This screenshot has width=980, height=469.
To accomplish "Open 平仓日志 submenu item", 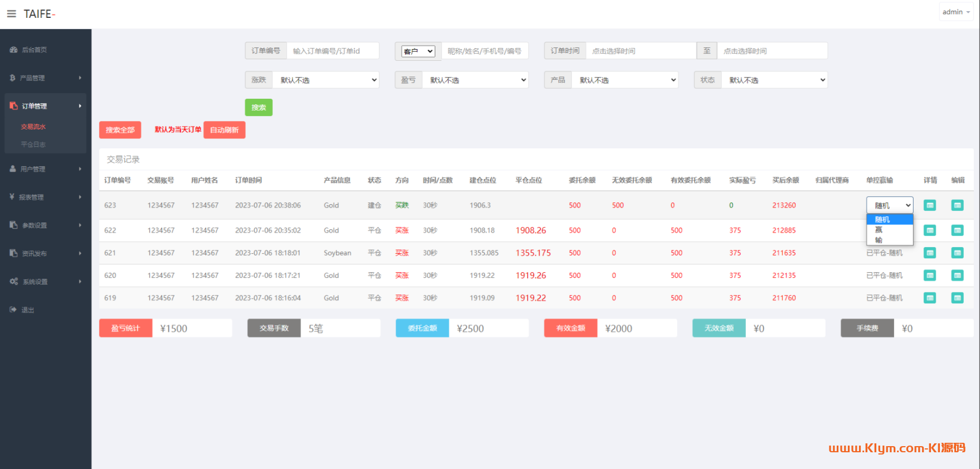I will [x=33, y=144].
